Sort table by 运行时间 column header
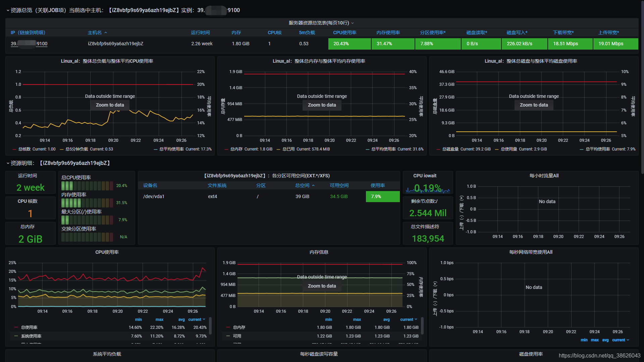The height and width of the screenshot is (362, 644). (x=200, y=33)
